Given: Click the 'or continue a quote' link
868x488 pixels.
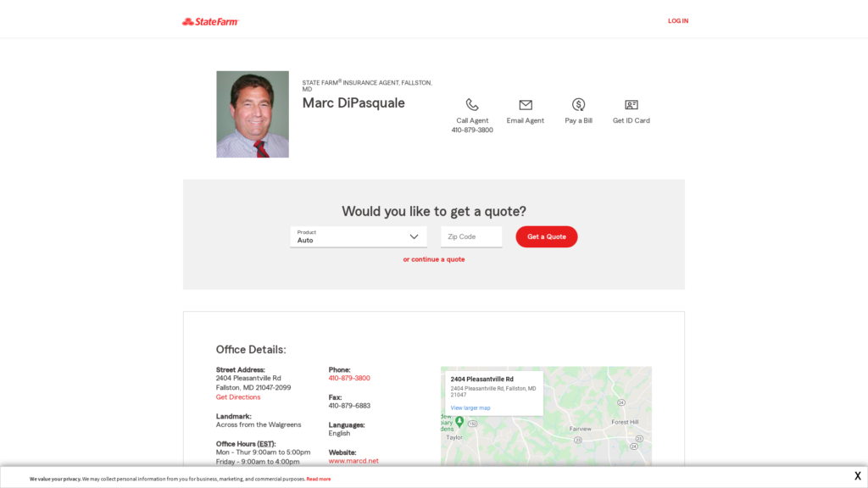Looking at the screenshot, I should 434,259.
